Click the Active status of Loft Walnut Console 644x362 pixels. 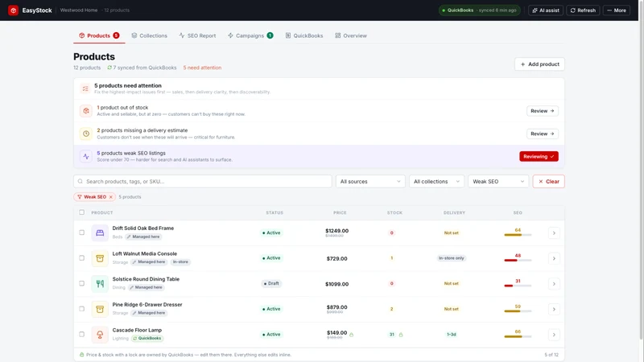click(x=271, y=258)
